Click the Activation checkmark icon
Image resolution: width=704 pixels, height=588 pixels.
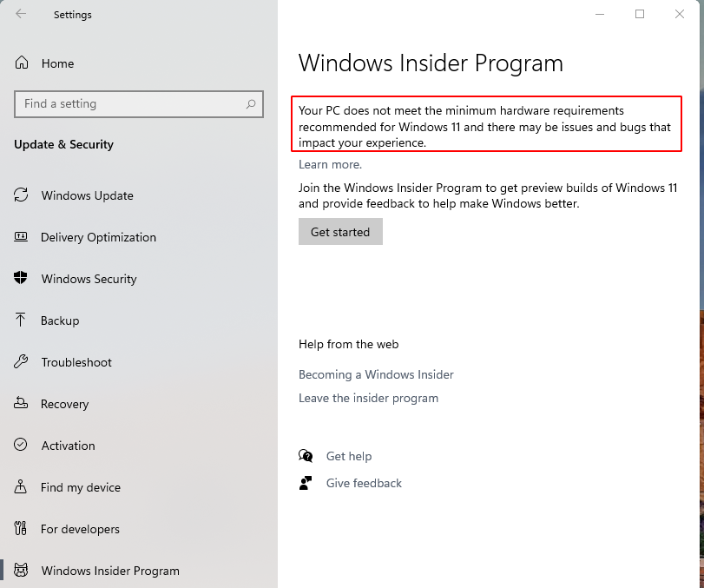(x=21, y=445)
